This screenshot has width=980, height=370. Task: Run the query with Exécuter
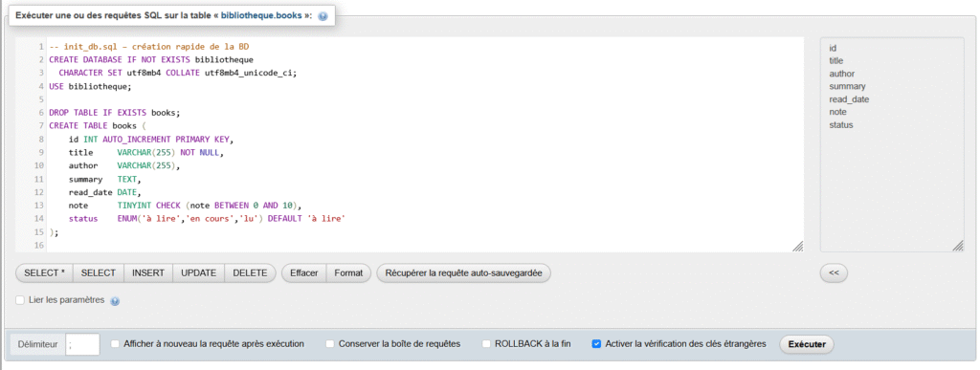click(x=806, y=344)
